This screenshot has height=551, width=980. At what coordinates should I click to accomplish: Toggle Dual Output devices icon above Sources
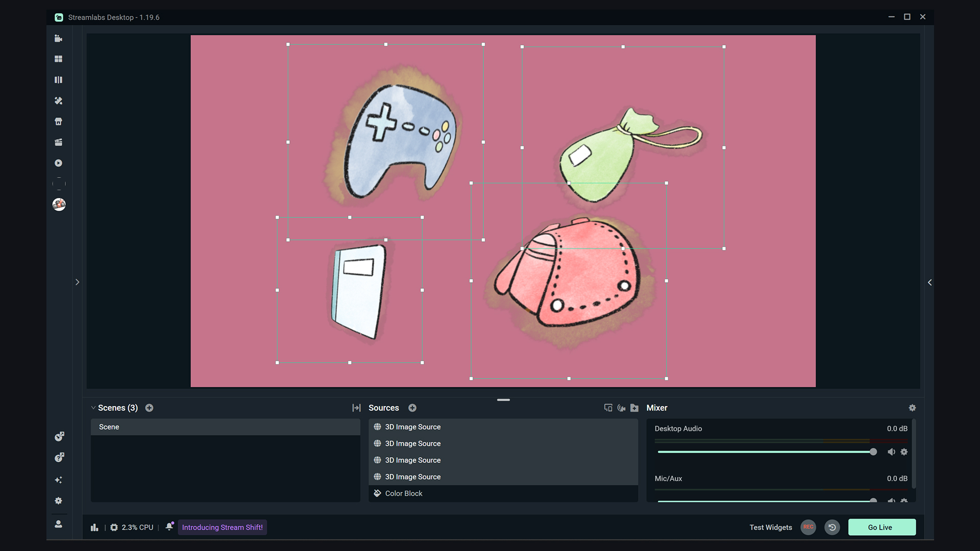coord(608,408)
